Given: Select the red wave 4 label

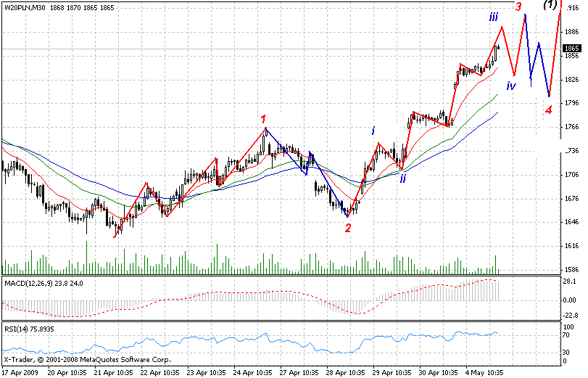Looking at the screenshot, I should 549,110.
